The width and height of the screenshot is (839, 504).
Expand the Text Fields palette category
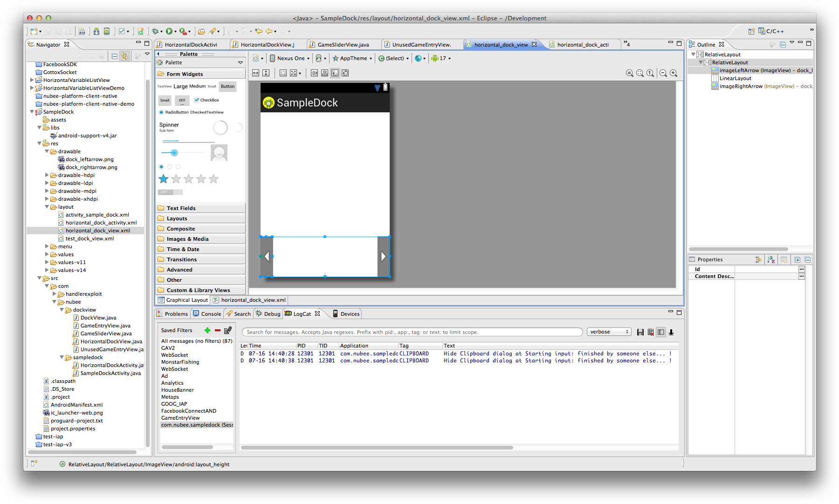[x=181, y=208]
